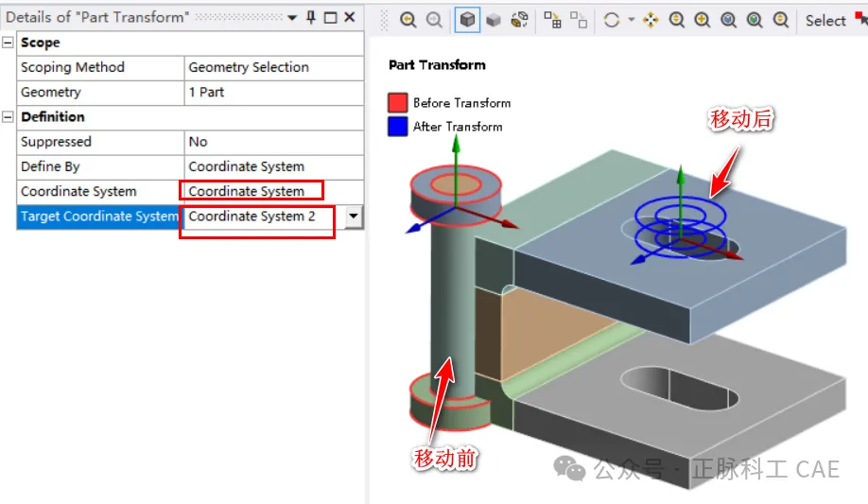
Task: Click the Suppressed 'No' value cell
Action: click(273, 142)
